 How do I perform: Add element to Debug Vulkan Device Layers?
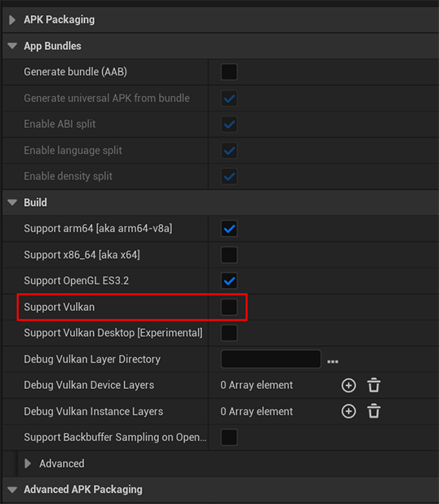click(x=348, y=385)
